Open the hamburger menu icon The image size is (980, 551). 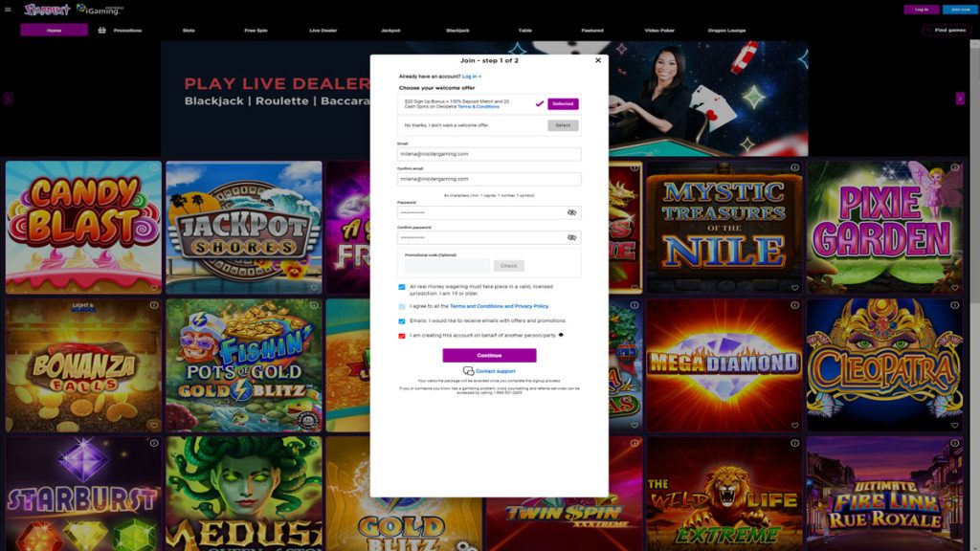tap(8, 10)
